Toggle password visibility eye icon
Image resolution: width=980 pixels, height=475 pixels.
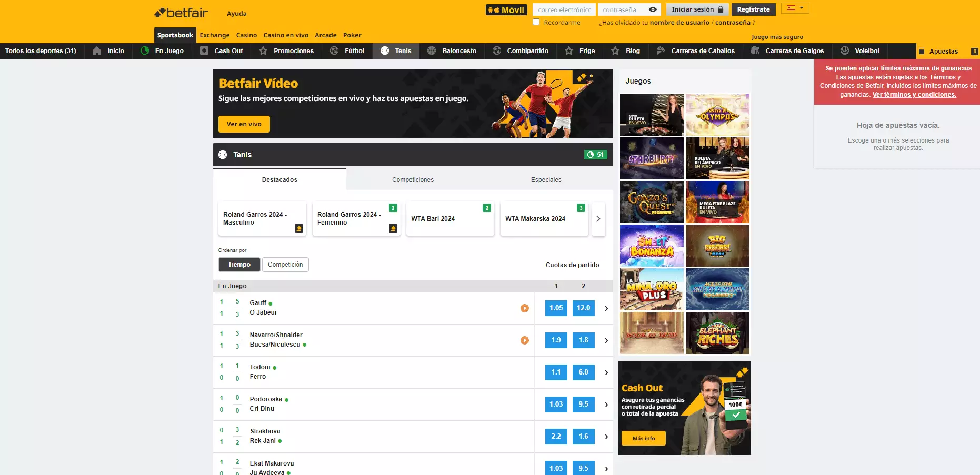(653, 9)
